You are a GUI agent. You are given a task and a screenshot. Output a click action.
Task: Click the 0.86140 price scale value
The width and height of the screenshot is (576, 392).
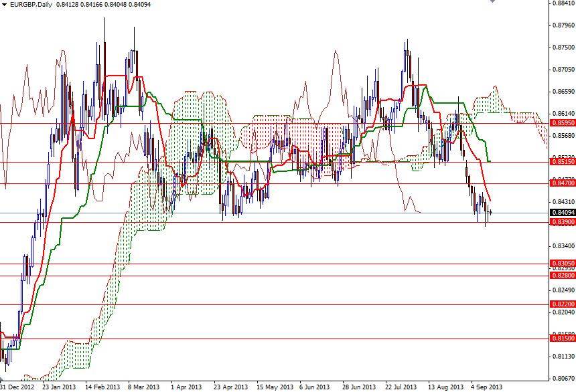click(x=563, y=114)
